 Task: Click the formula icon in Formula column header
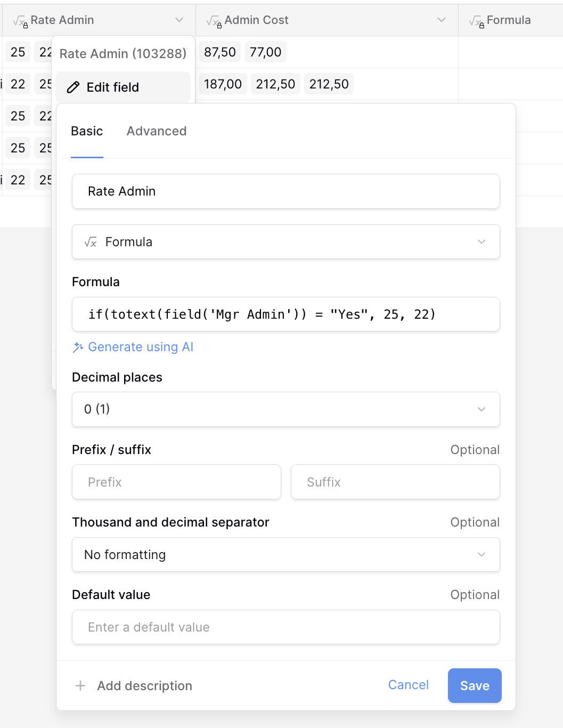pyautogui.click(x=476, y=21)
